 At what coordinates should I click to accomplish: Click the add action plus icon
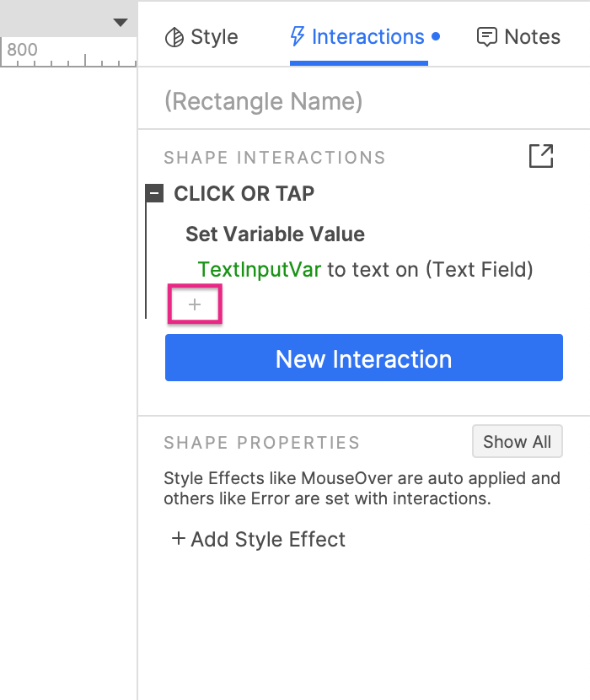(x=195, y=304)
